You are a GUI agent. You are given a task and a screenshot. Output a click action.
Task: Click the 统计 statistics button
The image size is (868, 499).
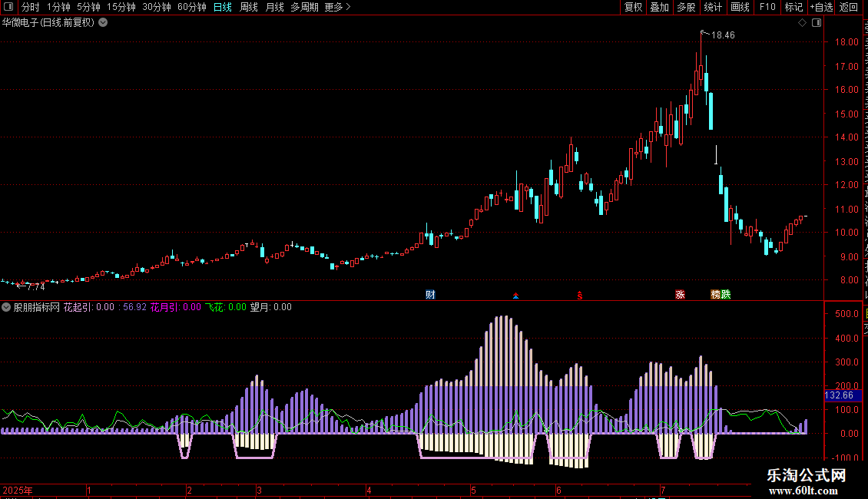tap(712, 7)
